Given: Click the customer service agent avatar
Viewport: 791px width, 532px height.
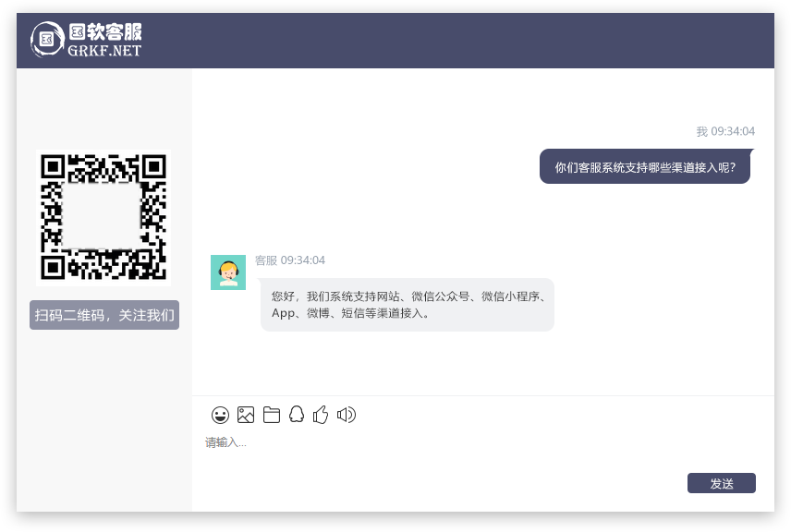Looking at the screenshot, I should click(x=228, y=272).
